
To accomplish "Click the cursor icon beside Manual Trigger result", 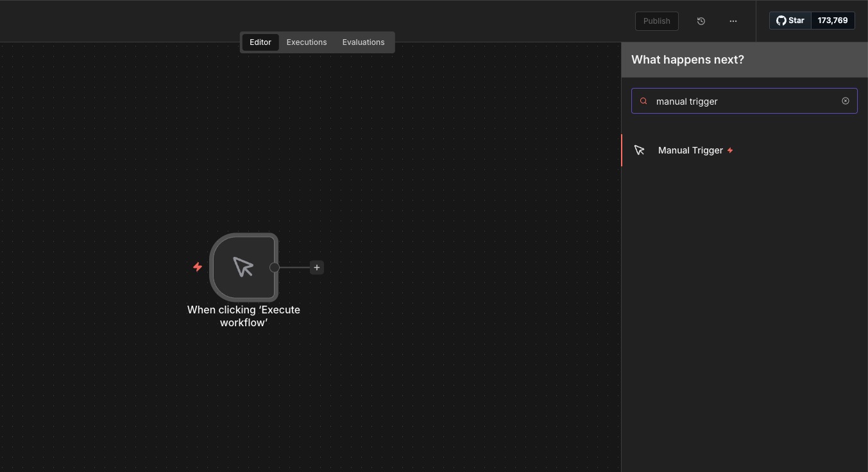I will [639, 150].
